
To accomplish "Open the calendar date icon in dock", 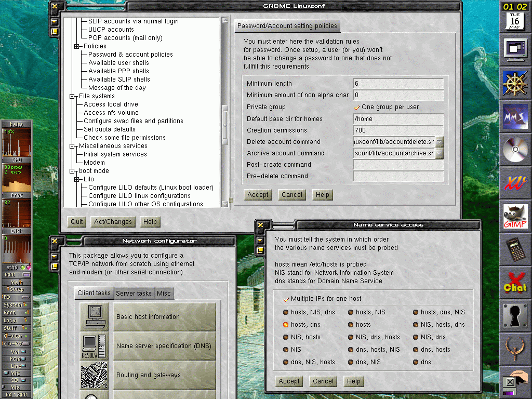I will click(x=515, y=21).
